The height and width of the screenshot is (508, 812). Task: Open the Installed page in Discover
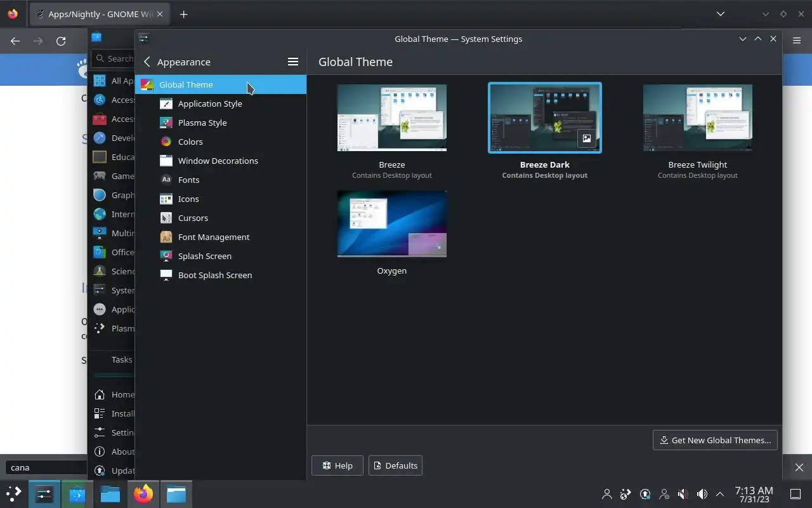(112, 413)
